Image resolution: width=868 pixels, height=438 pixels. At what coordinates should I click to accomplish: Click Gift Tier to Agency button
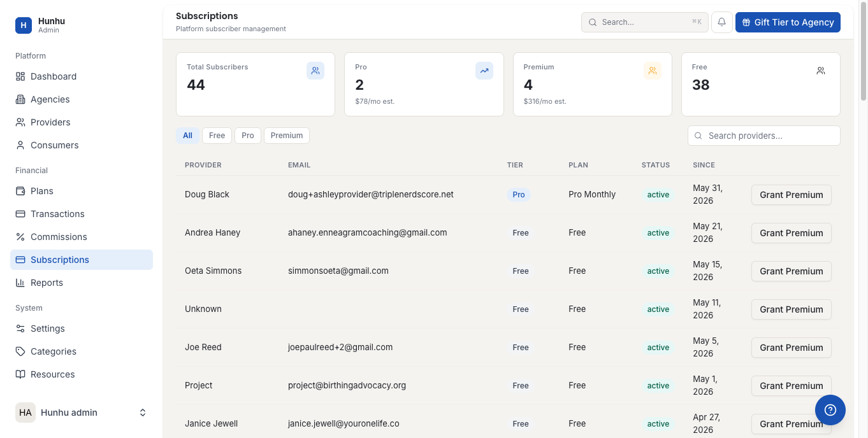tap(788, 22)
